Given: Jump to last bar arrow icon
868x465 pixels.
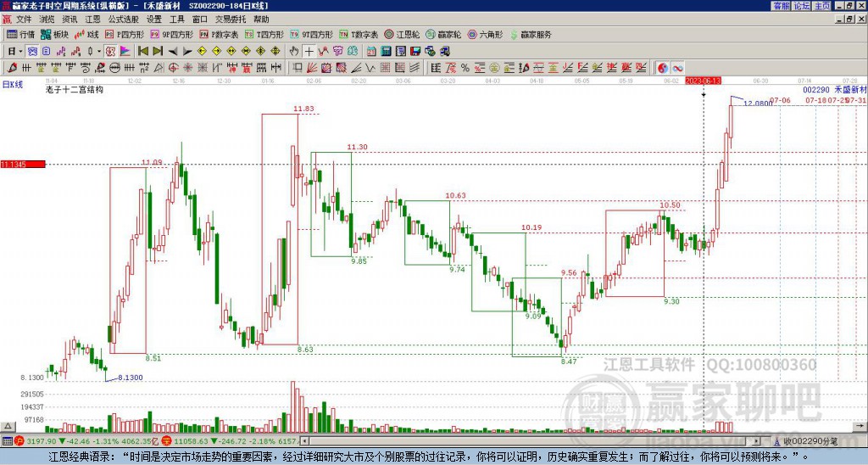Looking at the screenshot, I should pyautogui.click(x=158, y=52).
